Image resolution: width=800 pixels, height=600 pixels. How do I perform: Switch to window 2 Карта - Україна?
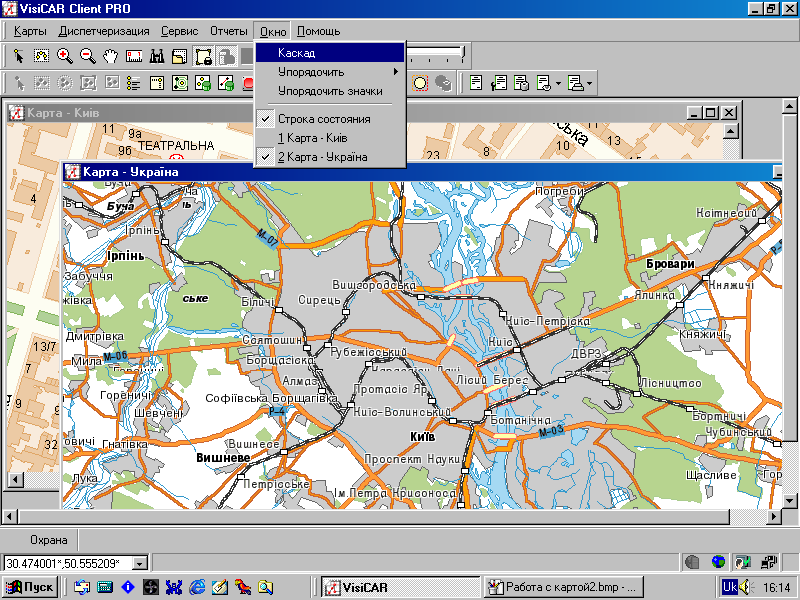(x=330, y=157)
